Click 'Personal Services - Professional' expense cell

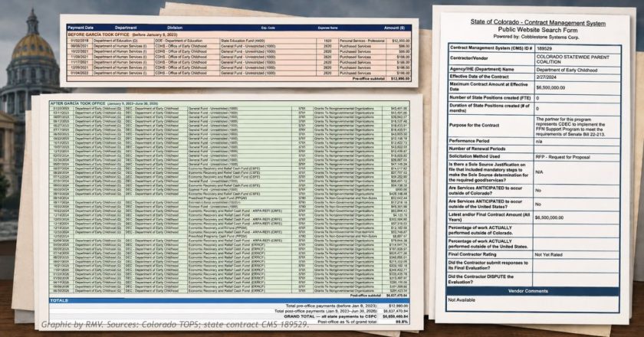coord(362,41)
